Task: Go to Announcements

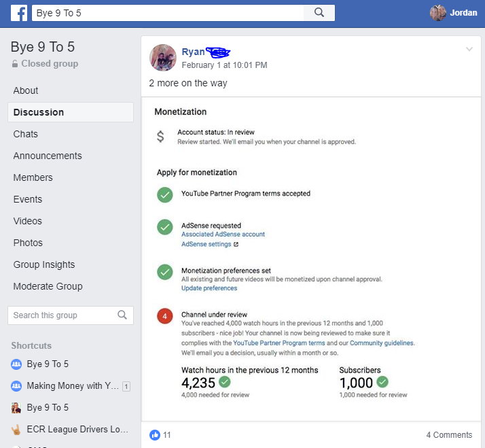Action: (x=48, y=156)
